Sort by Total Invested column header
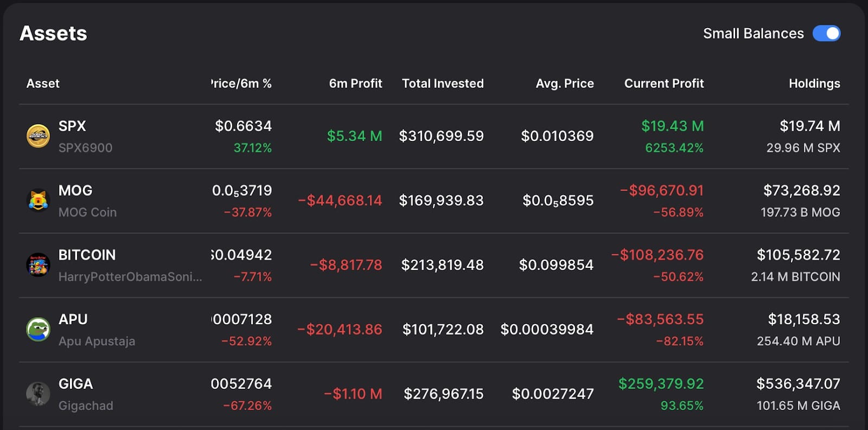 pyautogui.click(x=443, y=84)
